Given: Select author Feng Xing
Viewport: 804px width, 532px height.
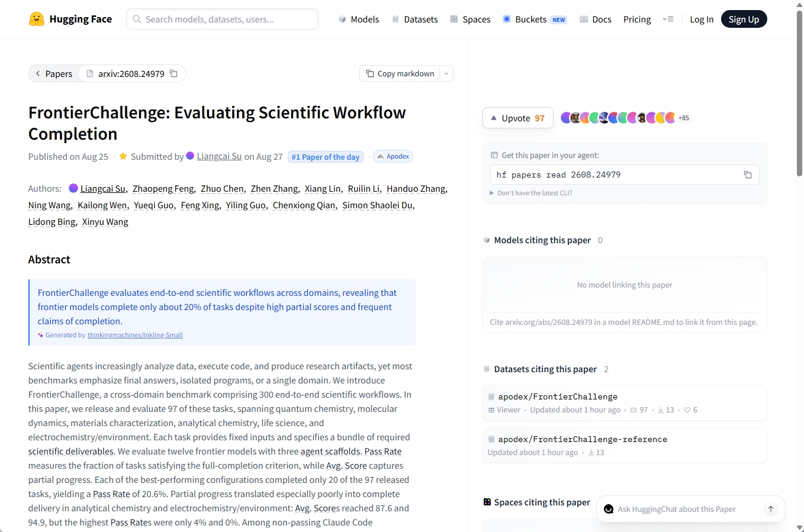Looking at the screenshot, I should tap(200, 205).
